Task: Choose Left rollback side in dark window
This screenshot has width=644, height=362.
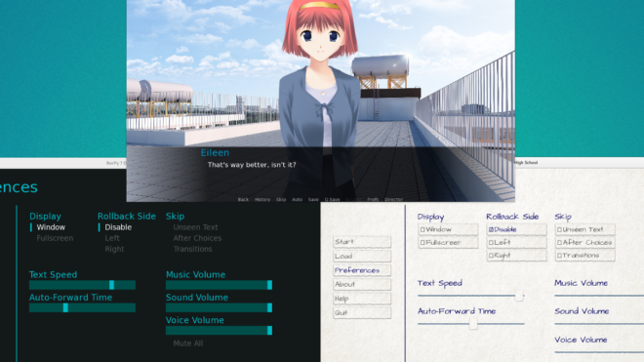Action: click(x=112, y=238)
